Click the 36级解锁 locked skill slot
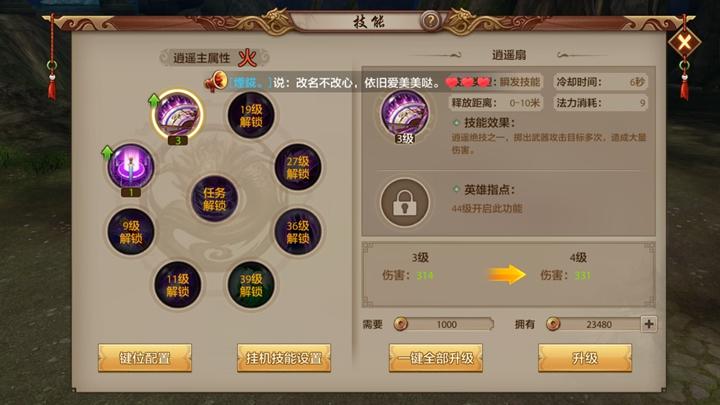This screenshot has width=720, height=405. click(x=298, y=231)
